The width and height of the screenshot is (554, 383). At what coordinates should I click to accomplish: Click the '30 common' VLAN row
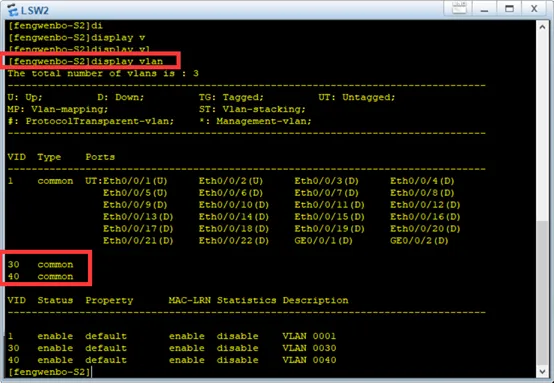pos(40,265)
